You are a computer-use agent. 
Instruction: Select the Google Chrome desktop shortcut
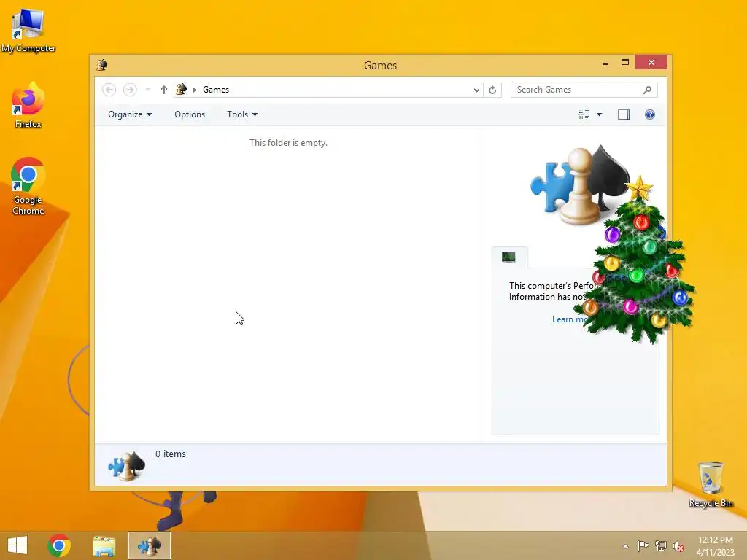(x=28, y=186)
